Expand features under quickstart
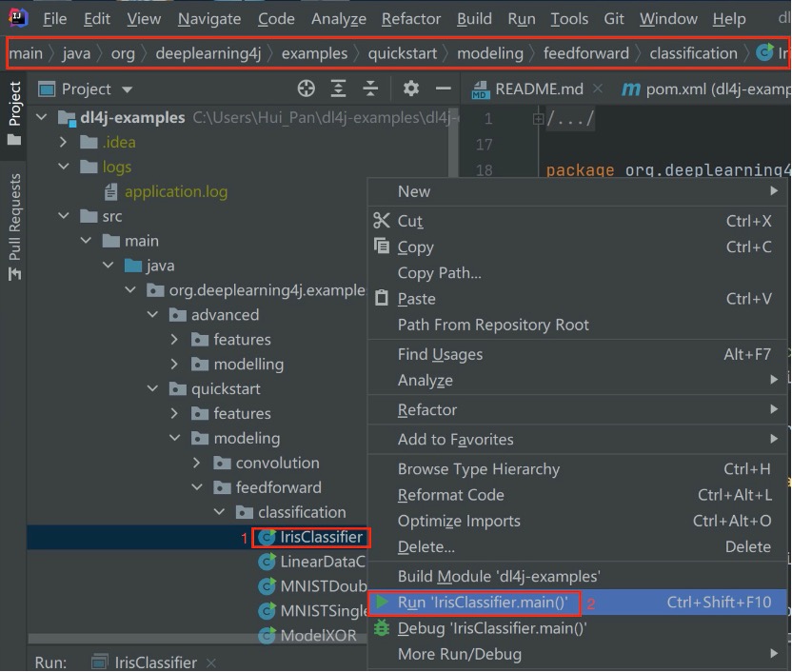 [174, 413]
